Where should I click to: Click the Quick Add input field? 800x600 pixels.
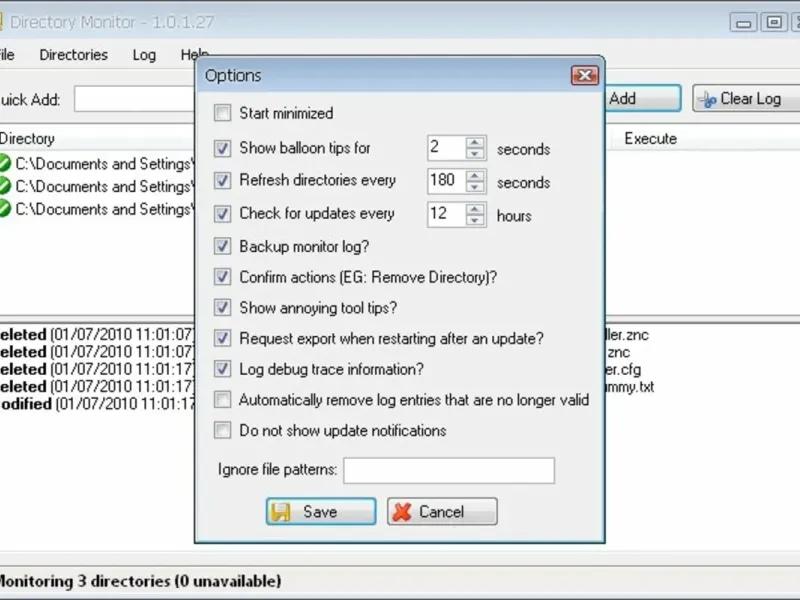coord(135,99)
